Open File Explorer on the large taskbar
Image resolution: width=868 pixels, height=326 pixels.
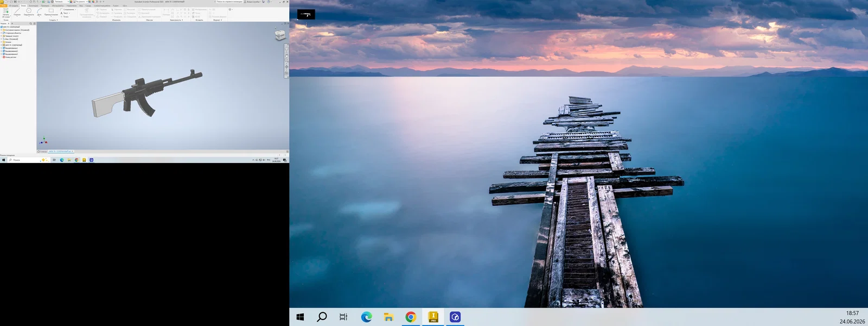388,317
